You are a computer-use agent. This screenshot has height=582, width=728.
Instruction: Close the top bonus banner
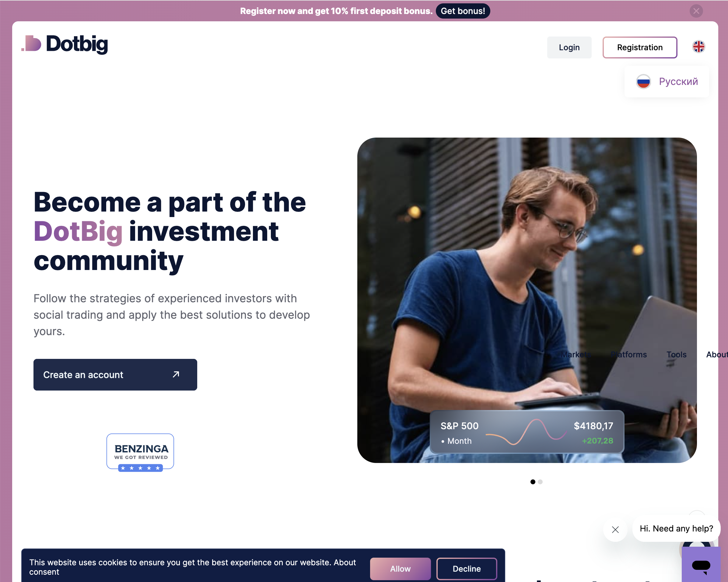coord(696,11)
